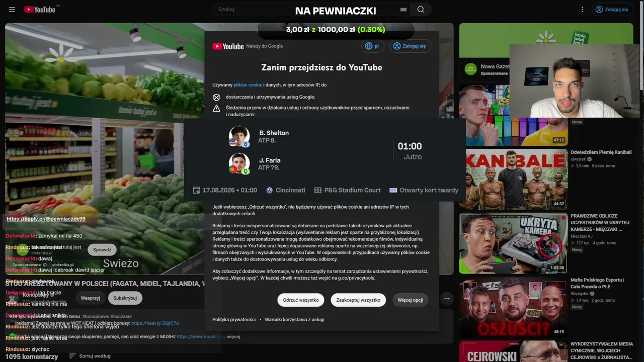Viewport: 644px width, 362px height.
Task: Click the dialog heading "Zanim przejdziesz do YouTube"
Action: [x=321, y=67]
